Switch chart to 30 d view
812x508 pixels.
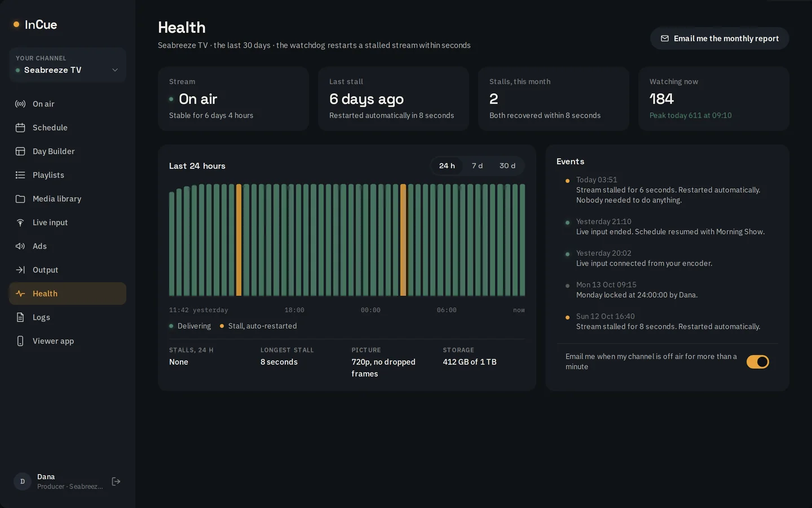point(507,166)
